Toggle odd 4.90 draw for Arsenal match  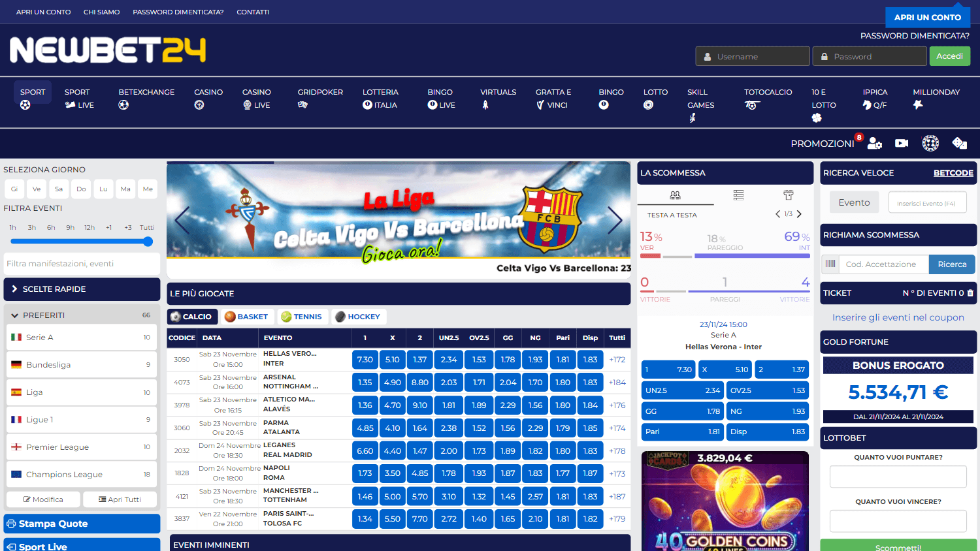393,383
